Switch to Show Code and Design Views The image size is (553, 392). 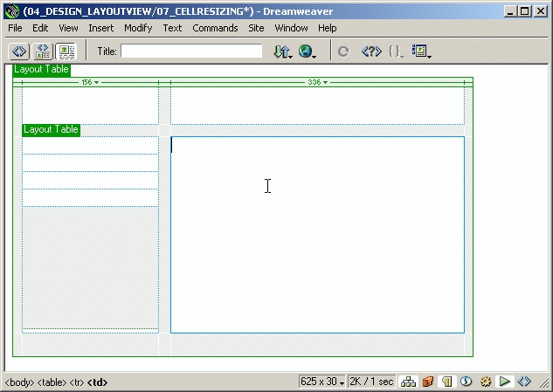click(43, 52)
